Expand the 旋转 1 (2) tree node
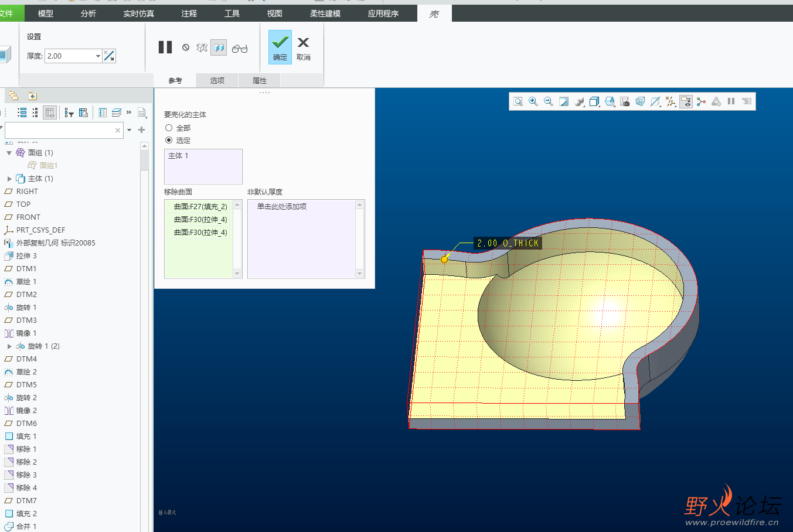The width and height of the screenshot is (793, 532). [9, 346]
